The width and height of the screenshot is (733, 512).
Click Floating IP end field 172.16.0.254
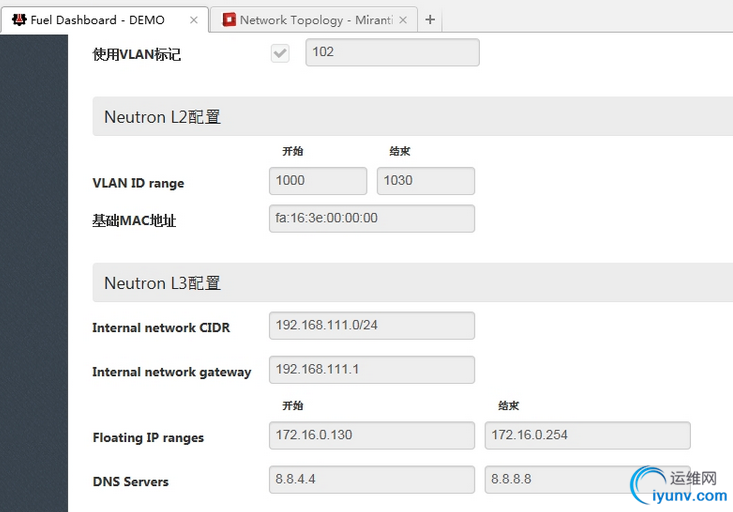click(588, 436)
